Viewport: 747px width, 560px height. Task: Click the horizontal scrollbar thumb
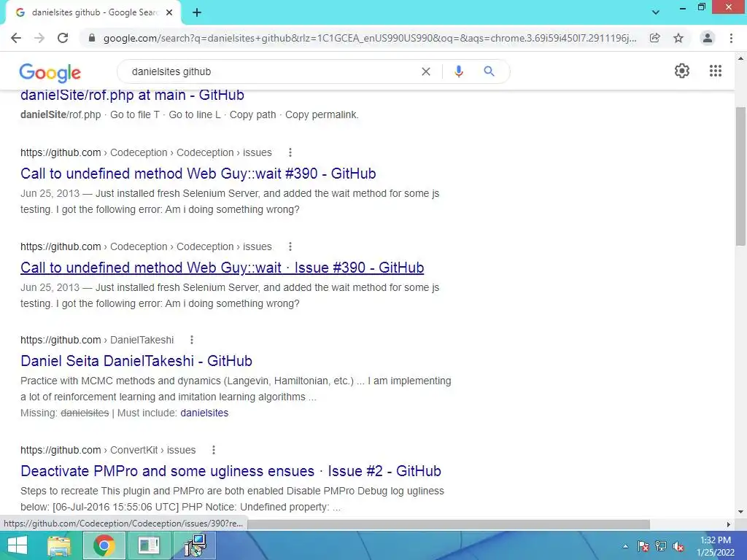448,524
